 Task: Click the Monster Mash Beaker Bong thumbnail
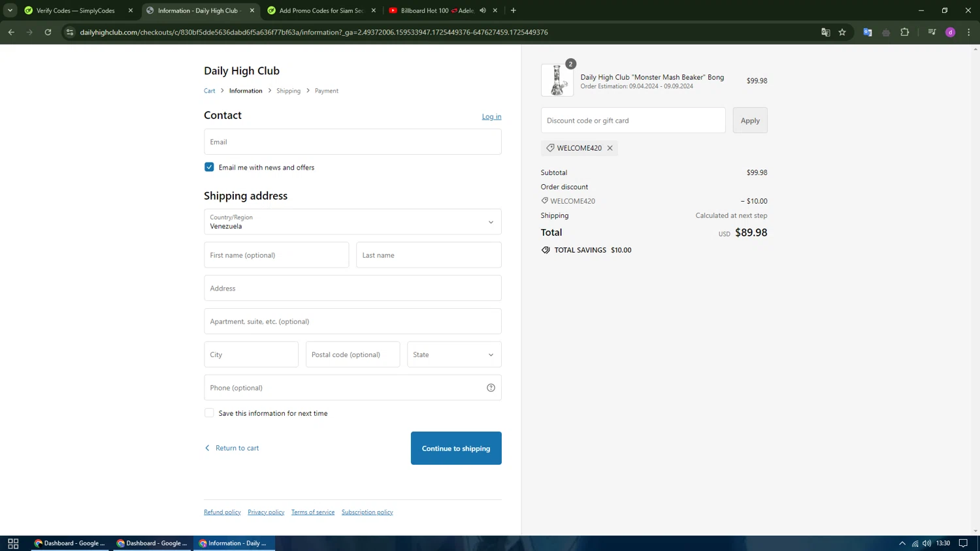[557, 80]
